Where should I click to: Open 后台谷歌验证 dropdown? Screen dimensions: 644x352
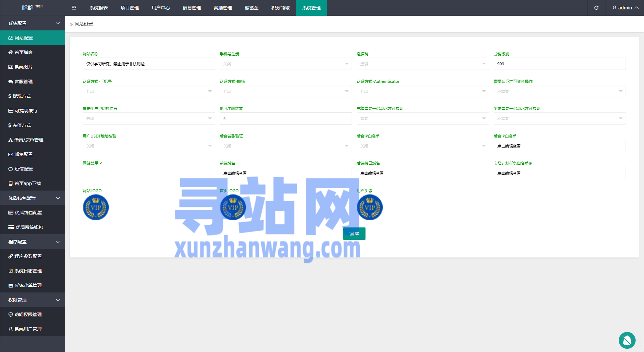pos(285,146)
